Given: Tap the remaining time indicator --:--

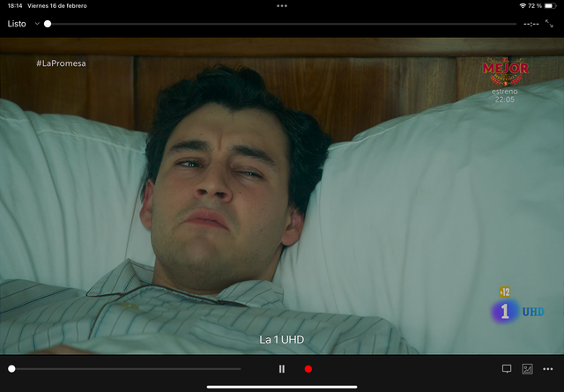Looking at the screenshot, I should click(x=531, y=24).
